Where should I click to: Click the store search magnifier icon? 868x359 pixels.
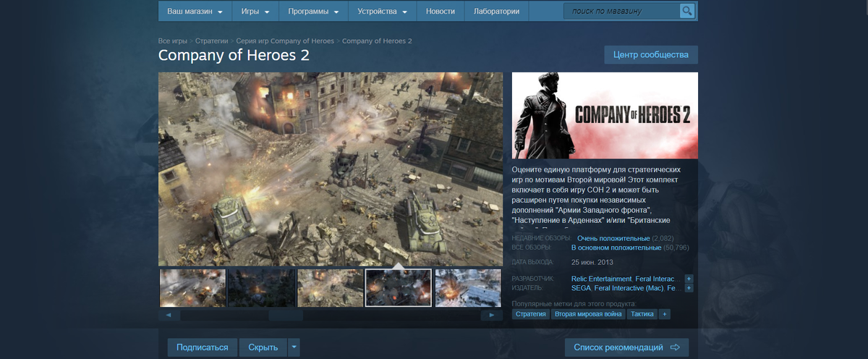(x=687, y=11)
